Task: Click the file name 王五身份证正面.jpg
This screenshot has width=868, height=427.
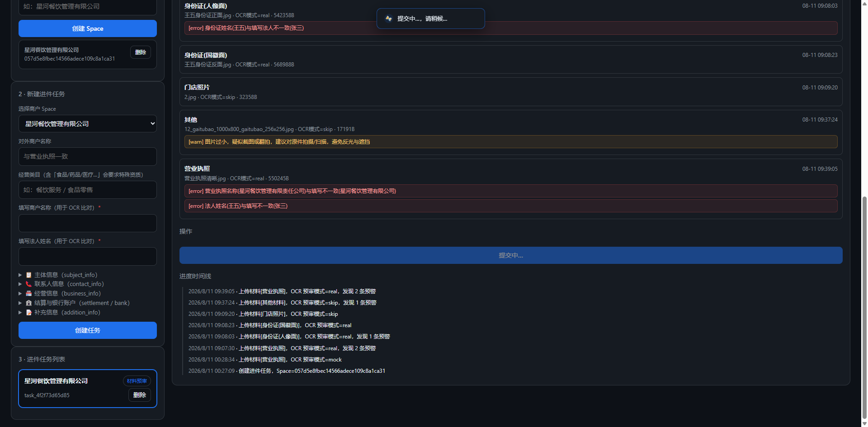Action: pyautogui.click(x=208, y=15)
